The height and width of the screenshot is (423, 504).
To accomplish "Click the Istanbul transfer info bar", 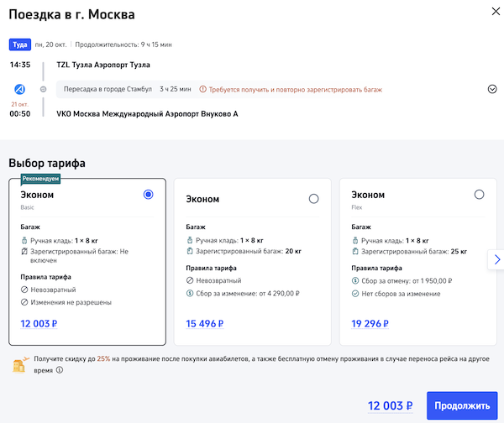I will coord(126,89).
